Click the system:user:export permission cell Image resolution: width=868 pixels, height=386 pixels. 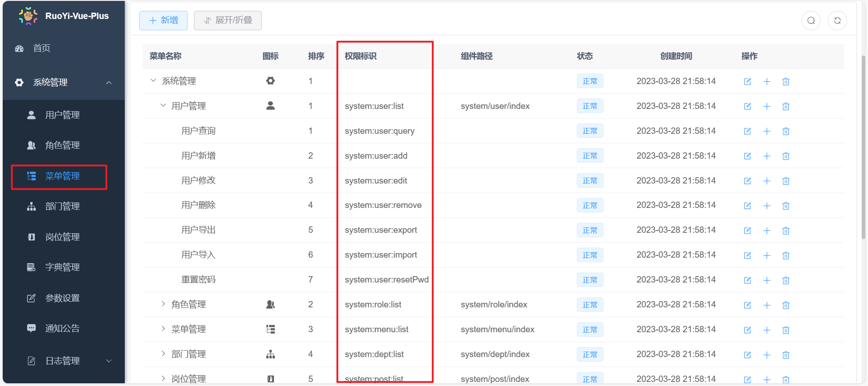(381, 230)
